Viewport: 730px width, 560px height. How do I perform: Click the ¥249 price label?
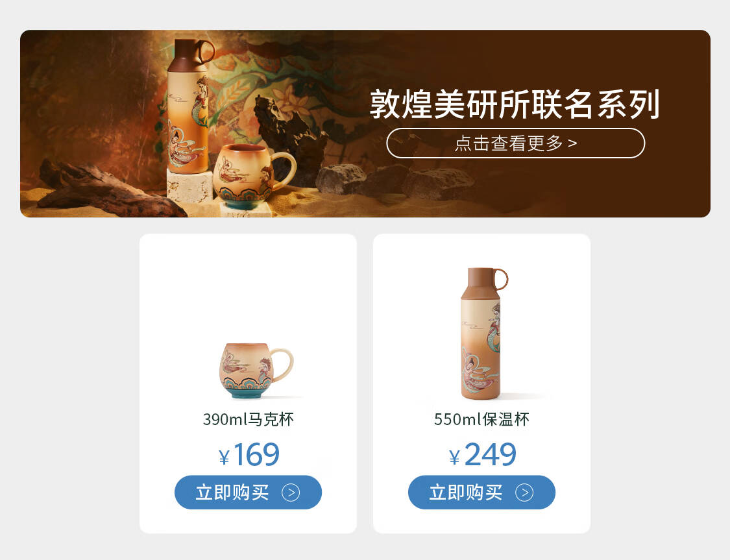pos(482,454)
